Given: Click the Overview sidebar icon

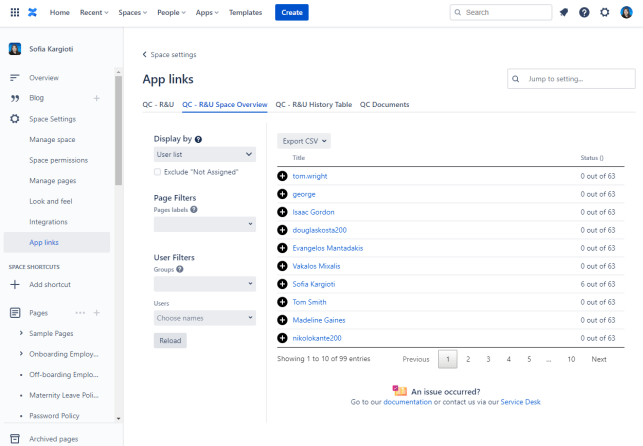Looking at the screenshot, I should [x=15, y=77].
